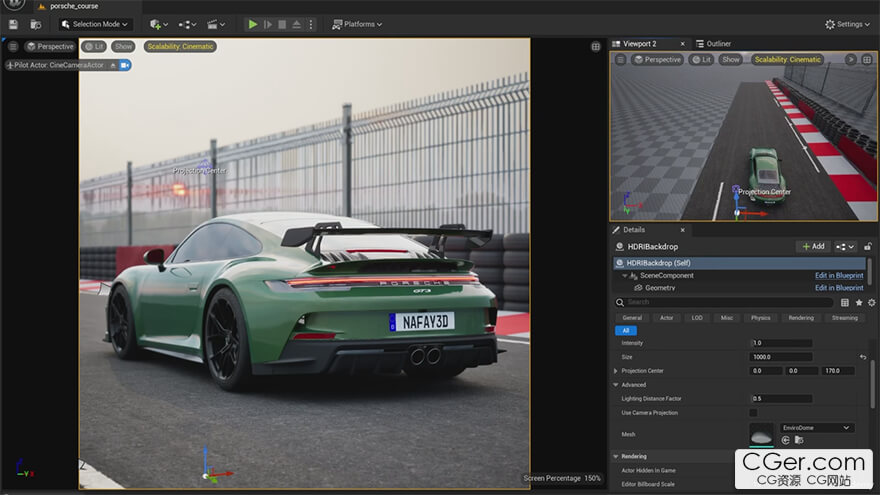
Task: Open the Browse content icon beside Save
Action: [36, 24]
